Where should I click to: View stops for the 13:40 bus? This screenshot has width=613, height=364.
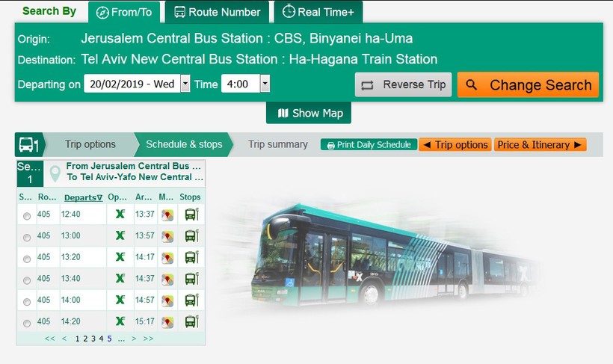(x=191, y=279)
